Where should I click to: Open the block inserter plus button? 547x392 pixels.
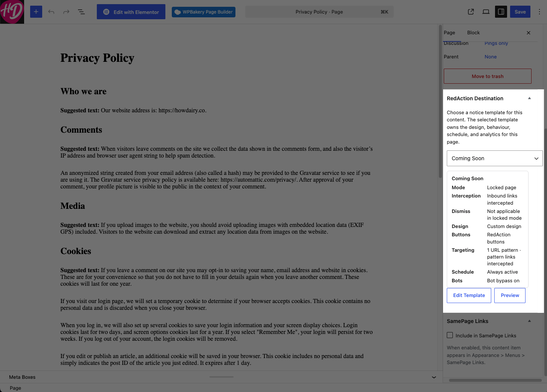tap(36, 12)
